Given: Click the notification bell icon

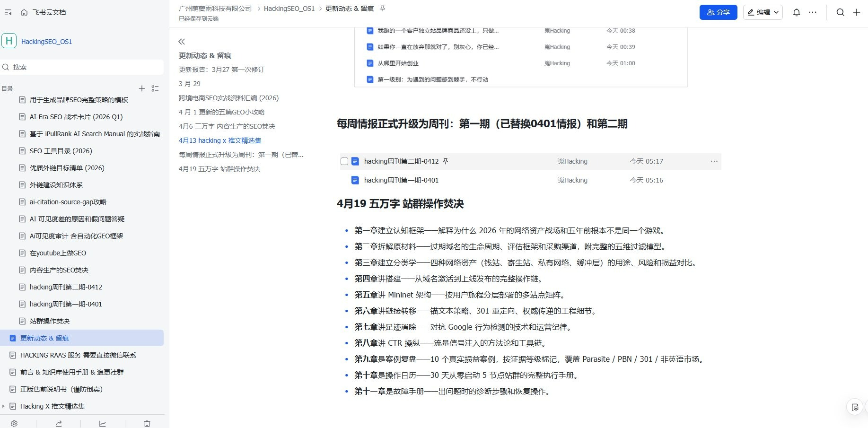Looking at the screenshot, I should pyautogui.click(x=797, y=12).
